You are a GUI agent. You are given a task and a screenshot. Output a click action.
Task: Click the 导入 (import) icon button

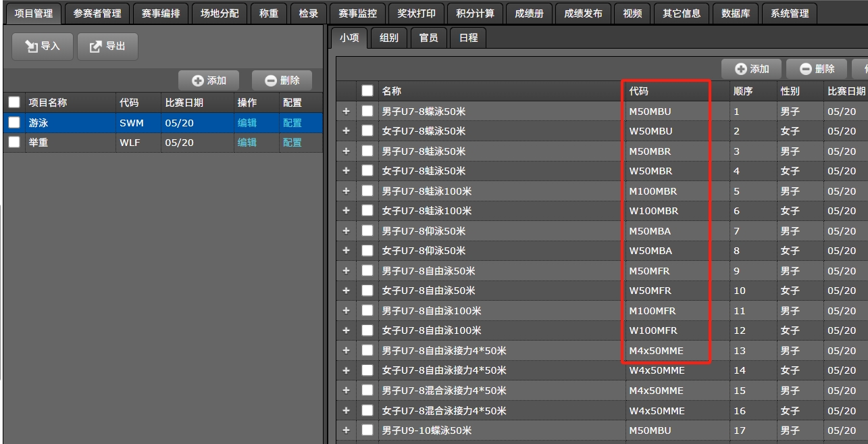[x=32, y=46]
